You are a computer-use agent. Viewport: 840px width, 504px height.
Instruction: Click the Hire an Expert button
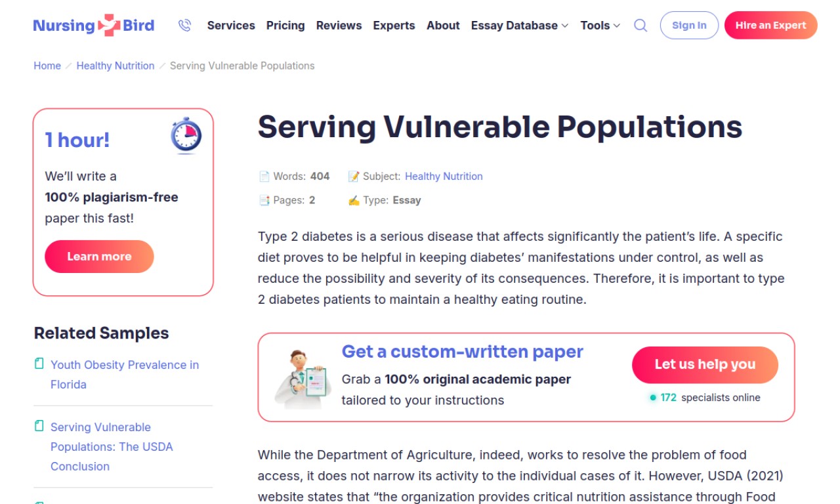tap(771, 26)
